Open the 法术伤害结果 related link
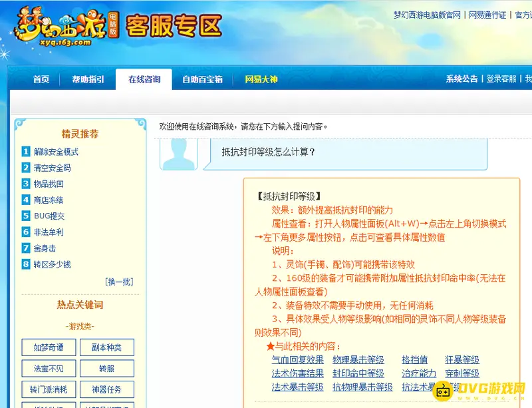Image resolution: width=532 pixels, height=408 pixels. [297, 373]
